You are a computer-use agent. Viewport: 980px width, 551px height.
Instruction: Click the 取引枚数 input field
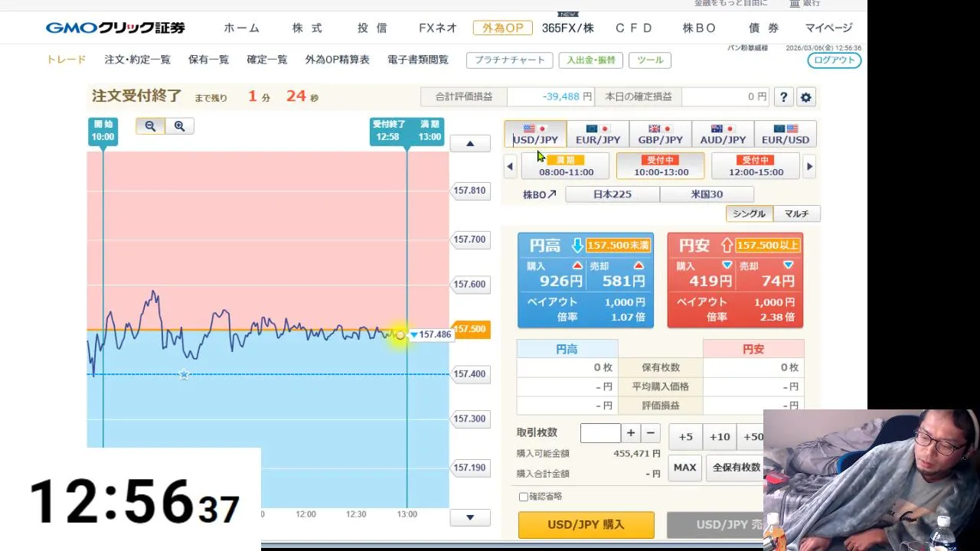(600, 433)
